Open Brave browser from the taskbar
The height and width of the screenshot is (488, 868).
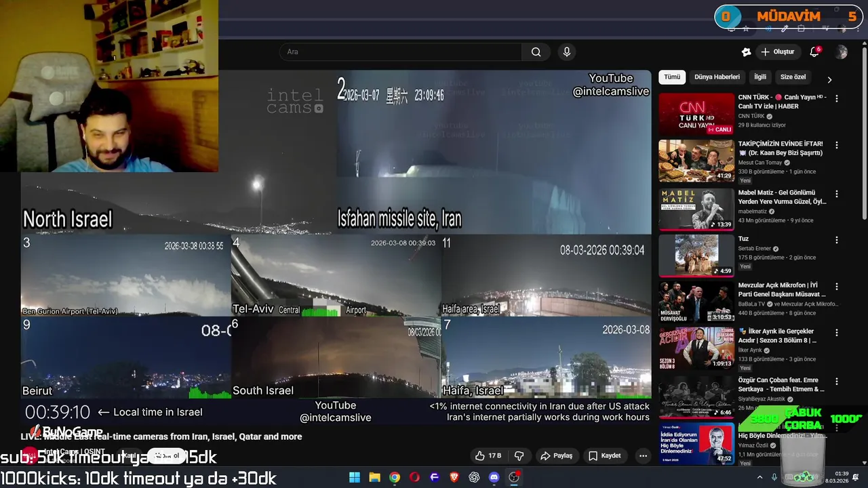tap(454, 477)
